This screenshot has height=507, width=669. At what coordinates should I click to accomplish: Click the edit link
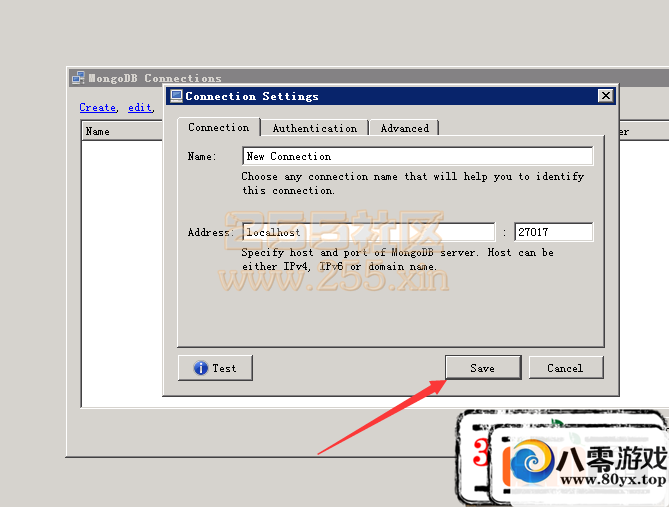(139, 107)
